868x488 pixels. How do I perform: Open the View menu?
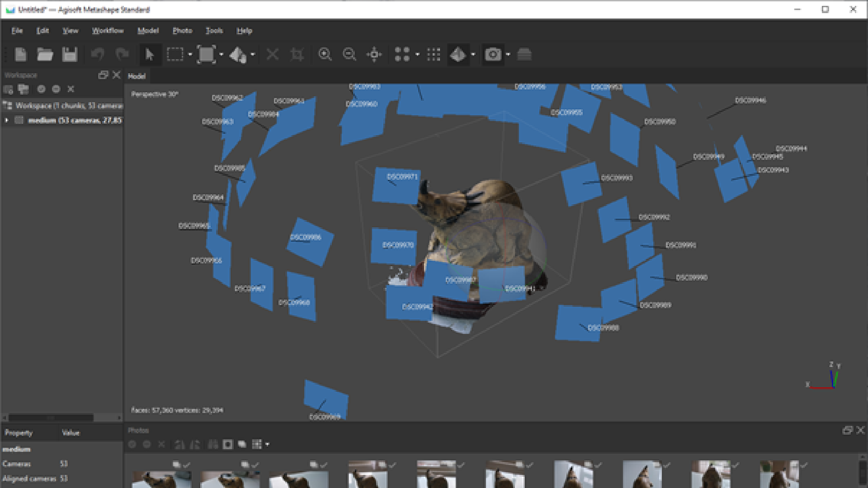coord(70,31)
